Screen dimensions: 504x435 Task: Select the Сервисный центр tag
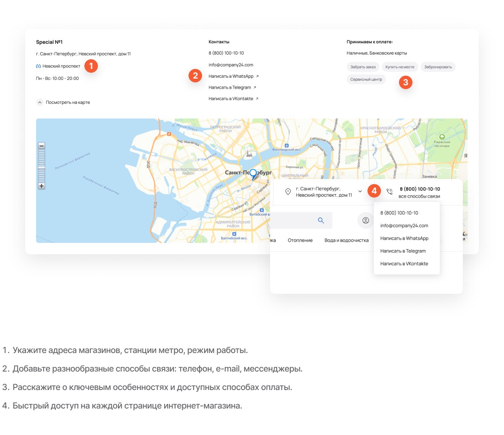366,79
